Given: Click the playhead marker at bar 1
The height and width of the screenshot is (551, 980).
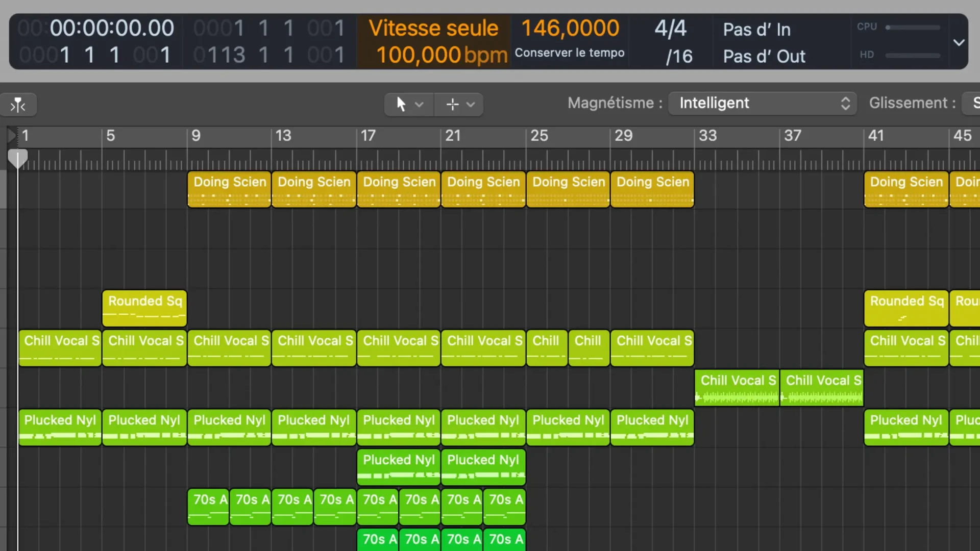Looking at the screenshot, I should (x=18, y=158).
